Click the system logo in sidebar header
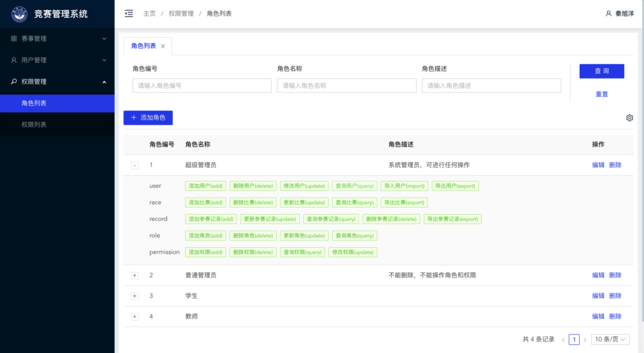 click(x=19, y=14)
